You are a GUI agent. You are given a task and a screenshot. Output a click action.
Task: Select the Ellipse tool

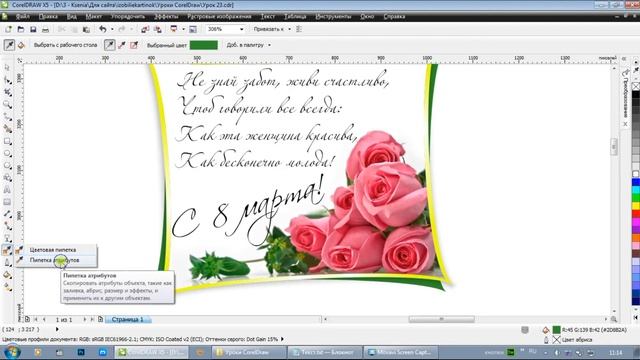[7, 153]
